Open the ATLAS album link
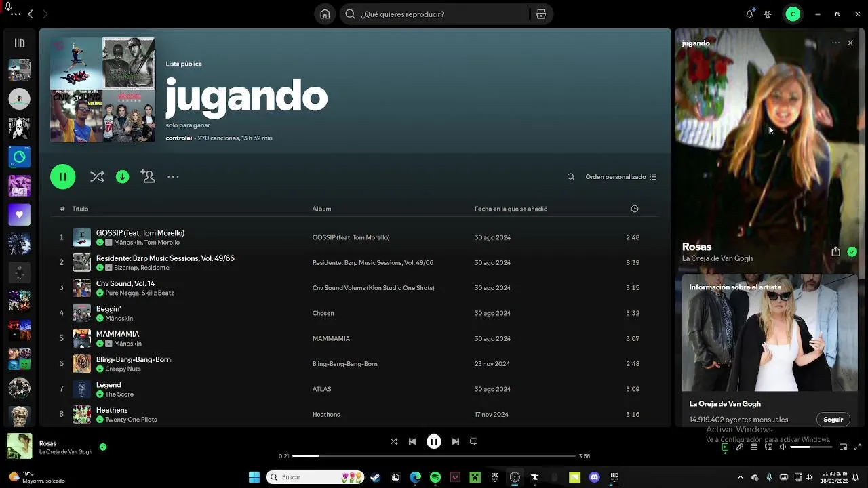The height and width of the screenshot is (488, 868). (321, 389)
